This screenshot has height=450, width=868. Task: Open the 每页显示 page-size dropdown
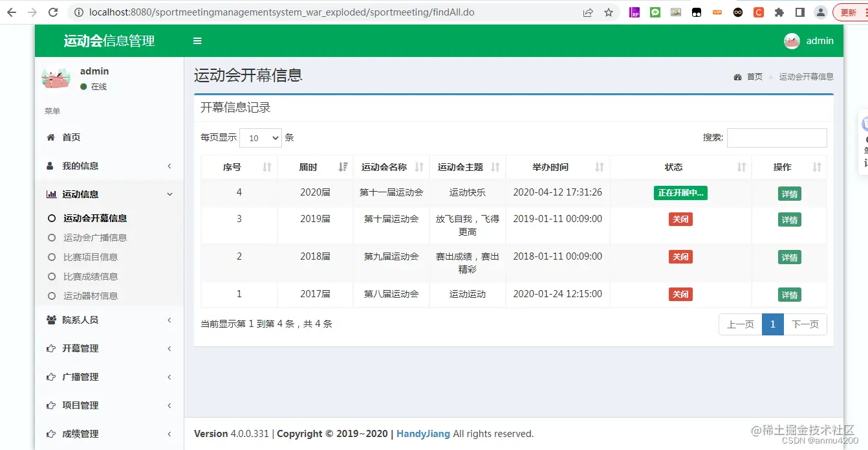click(x=261, y=138)
